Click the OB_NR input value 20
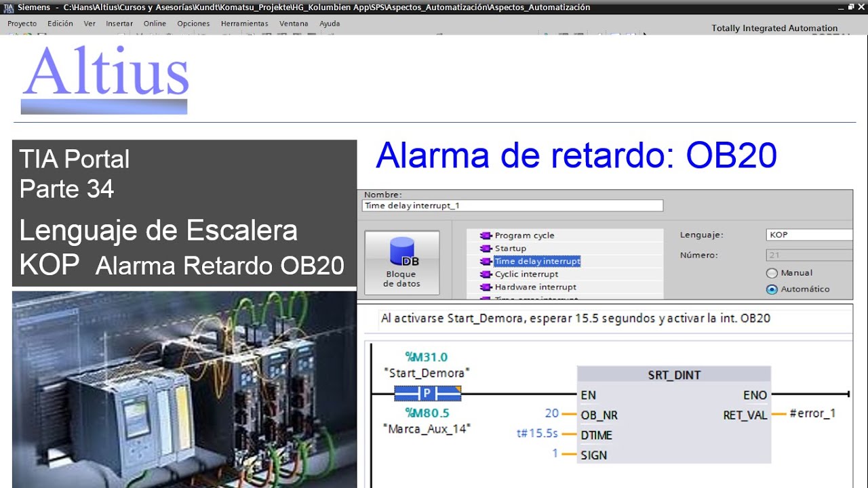 552,413
